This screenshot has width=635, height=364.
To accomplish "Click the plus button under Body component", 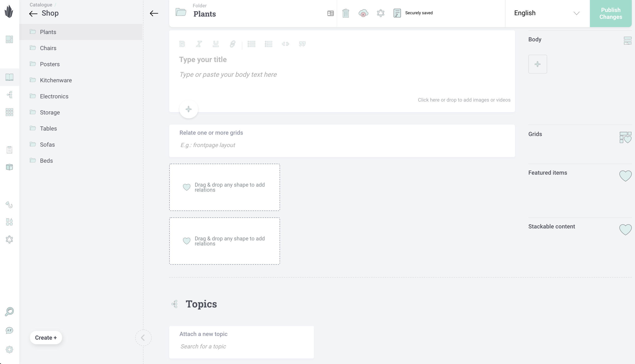I will (538, 64).
